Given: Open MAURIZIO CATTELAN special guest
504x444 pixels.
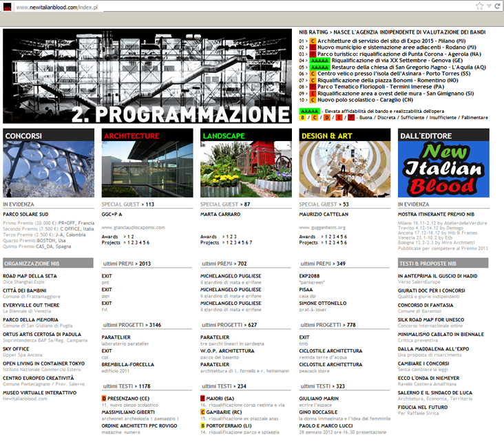Looking at the screenshot, I should point(324,214).
